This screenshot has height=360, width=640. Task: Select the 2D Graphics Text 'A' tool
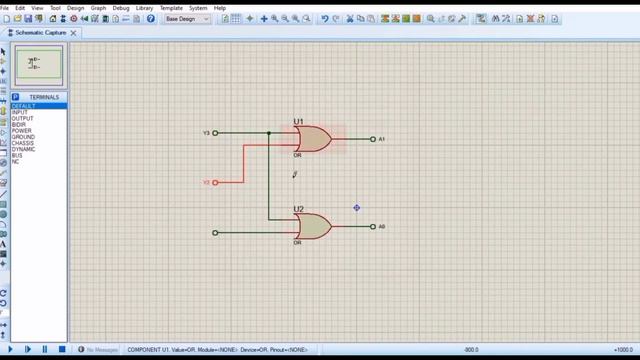[3, 244]
